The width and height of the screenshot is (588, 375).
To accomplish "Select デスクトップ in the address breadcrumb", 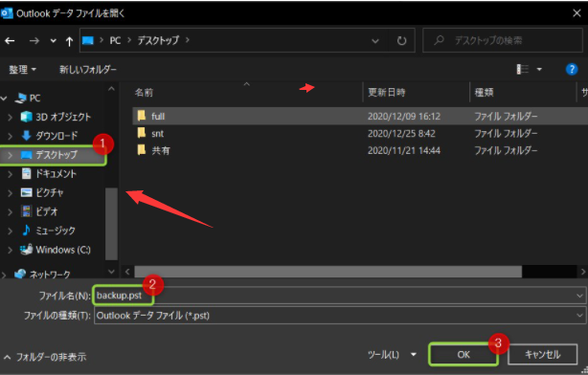I will [x=158, y=40].
